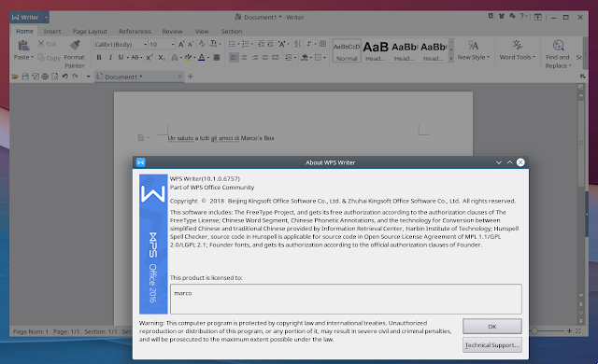Click OK in About WPS Writer dialog
This screenshot has height=364, width=598.
point(492,327)
